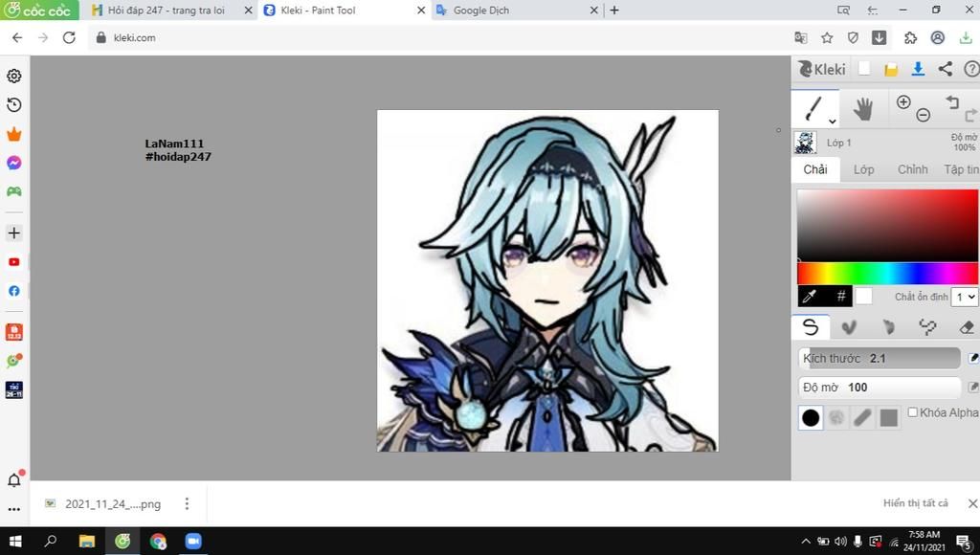The width and height of the screenshot is (980, 555).
Task: Click Hiển thị tất cả downloads link
Action: pyautogui.click(x=916, y=503)
